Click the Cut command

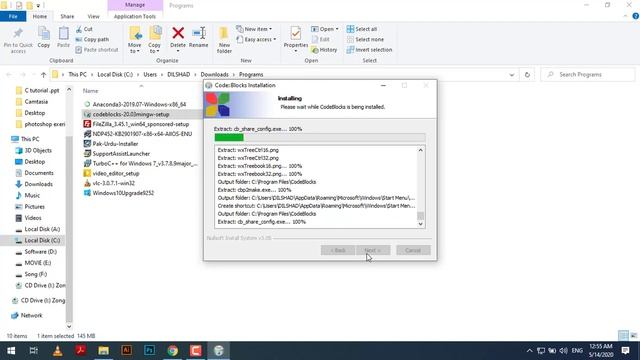(84, 29)
